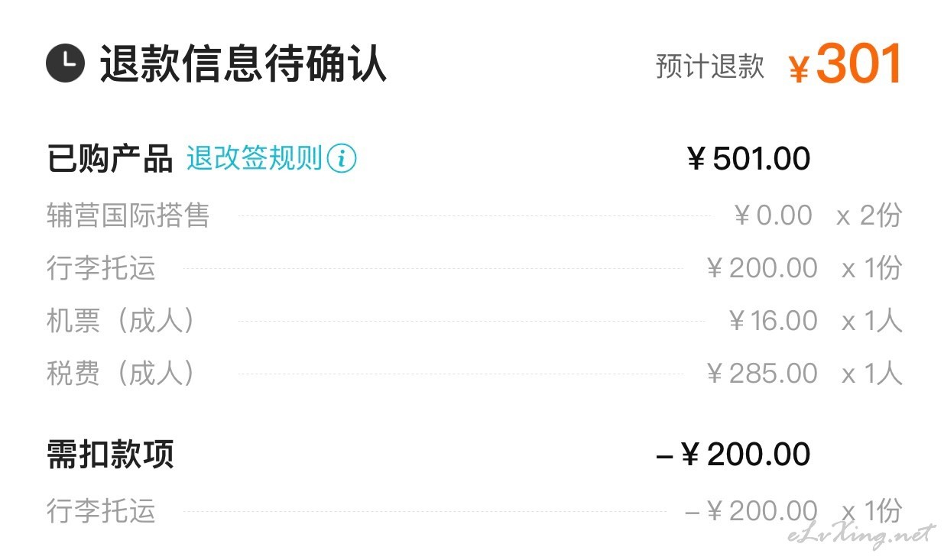Click the clock status icon

click(65, 64)
